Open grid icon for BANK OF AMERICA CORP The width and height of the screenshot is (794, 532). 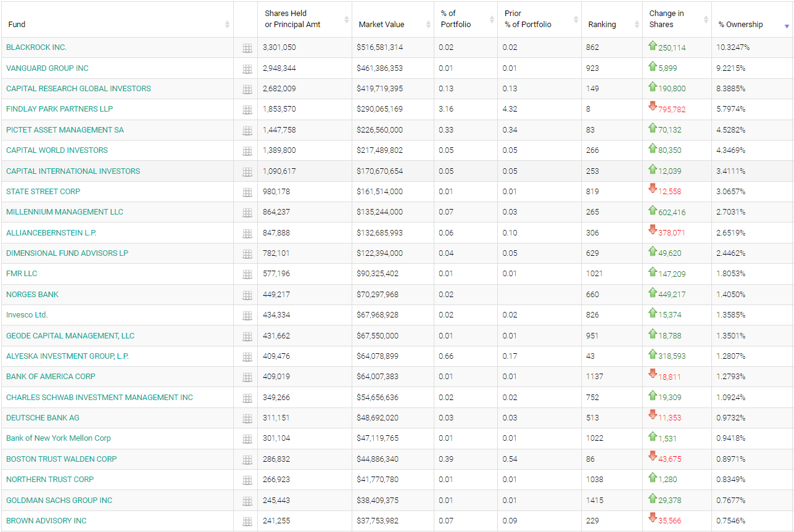247,377
